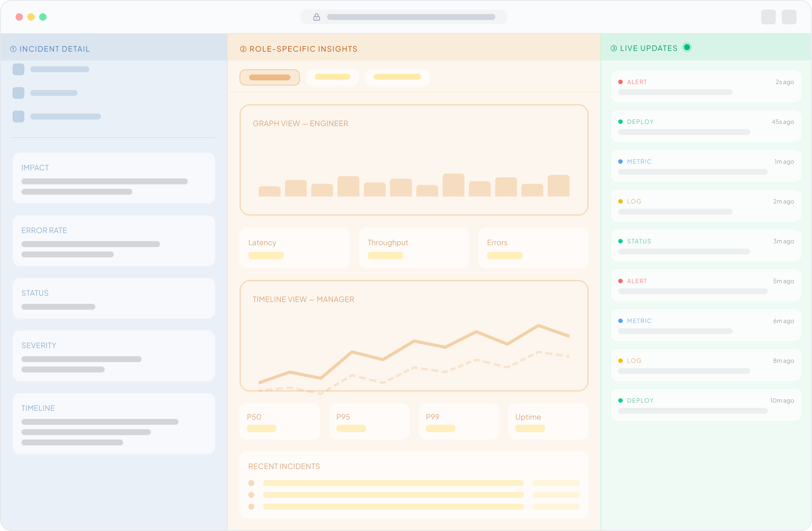812x531 pixels.
Task: Switch to the second yellow role tab
Action: point(332,77)
